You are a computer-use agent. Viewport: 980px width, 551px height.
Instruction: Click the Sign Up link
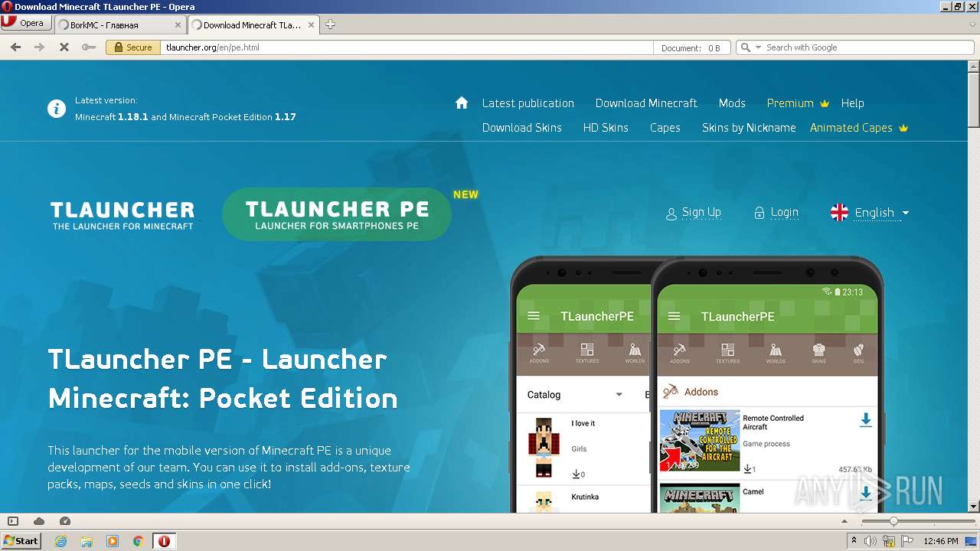[693, 213]
